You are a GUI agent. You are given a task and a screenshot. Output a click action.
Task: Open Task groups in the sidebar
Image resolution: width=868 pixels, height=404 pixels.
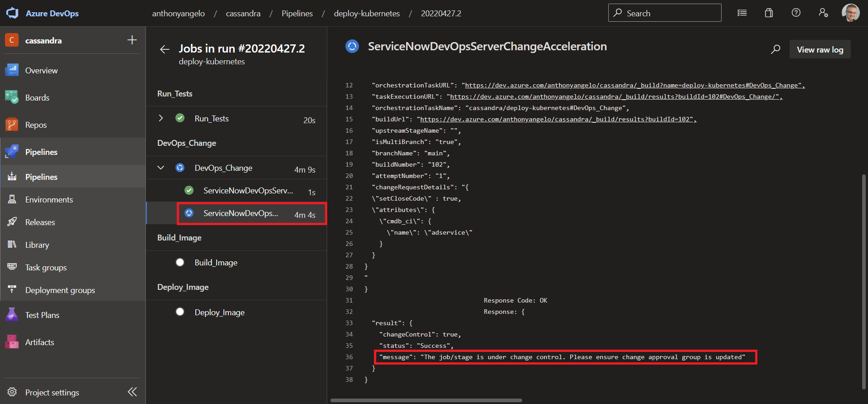pyautogui.click(x=73, y=268)
